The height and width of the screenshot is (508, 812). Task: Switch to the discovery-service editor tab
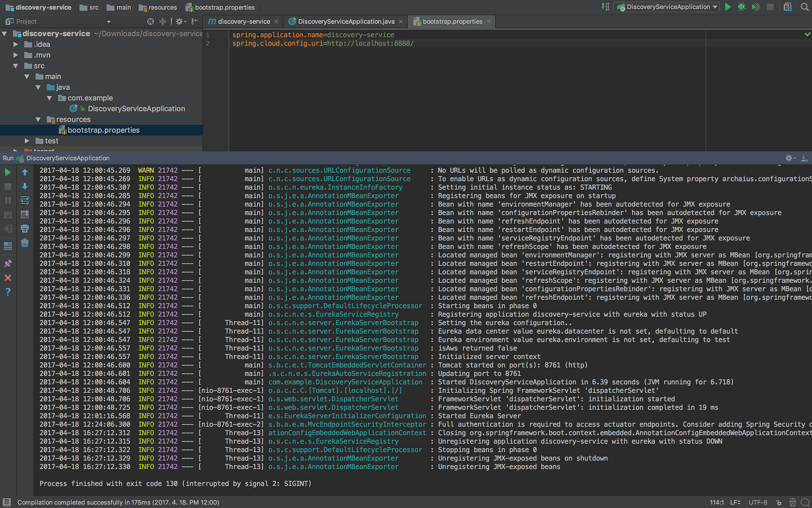tap(244, 21)
